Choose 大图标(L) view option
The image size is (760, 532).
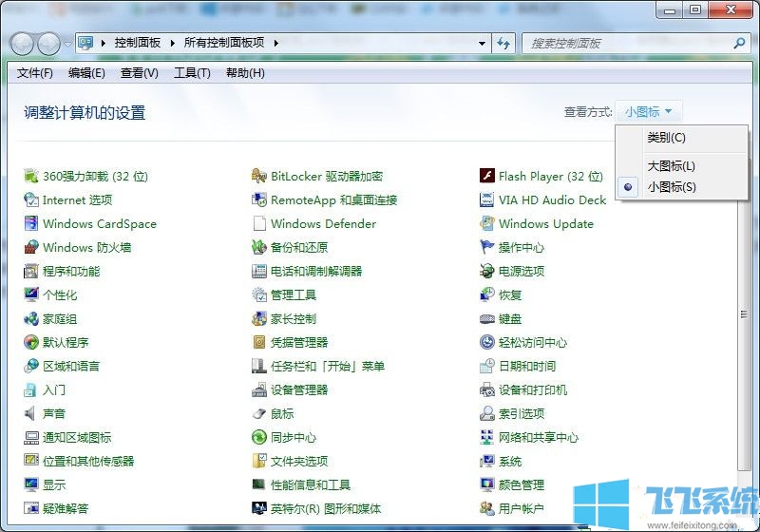click(x=672, y=166)
